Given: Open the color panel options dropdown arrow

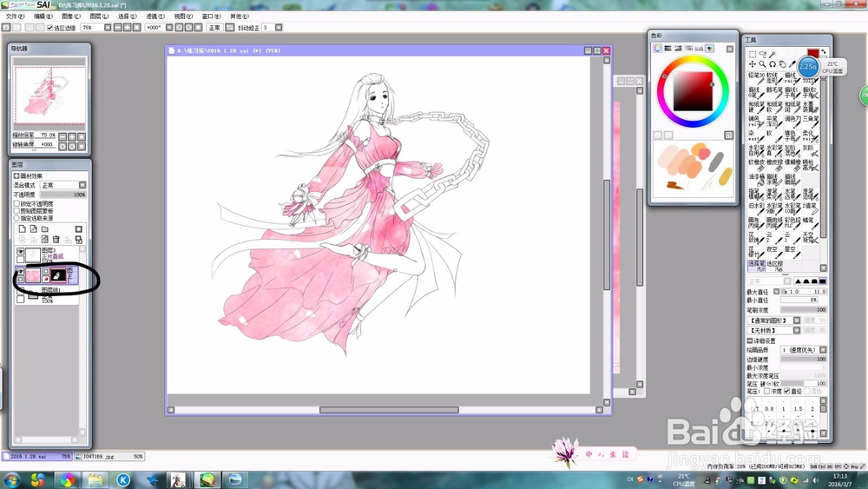Looking at the screenshot, I should coord(730,49).
